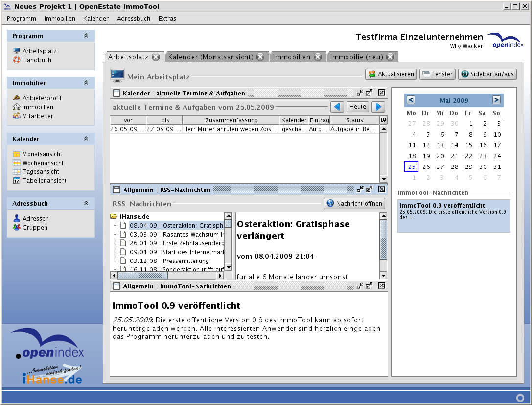Open Anbieterprofil in the Immobilien sidebar
The height and width of the screenshot is (405, 532).
(41, 98)
